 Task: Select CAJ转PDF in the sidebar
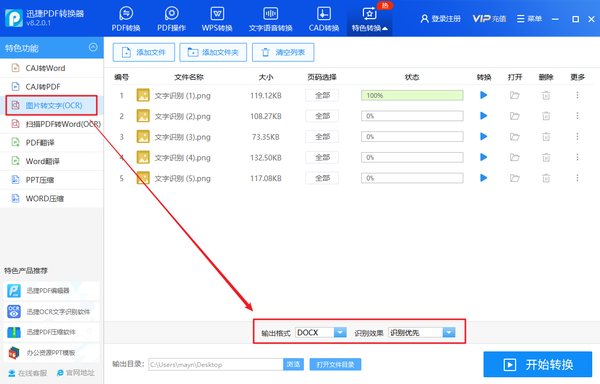pos(52,87)
